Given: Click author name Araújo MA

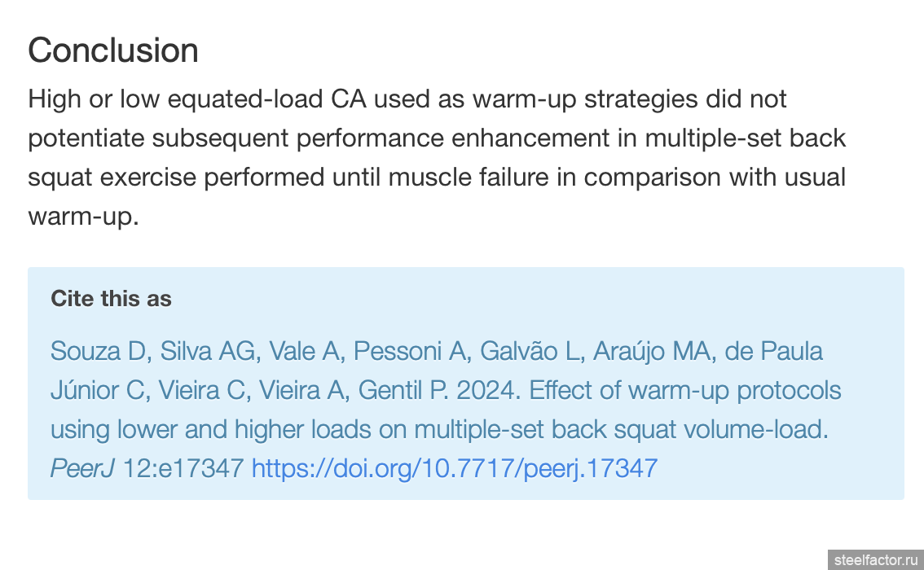Looking at the screenshot, I should coord(653,352).
